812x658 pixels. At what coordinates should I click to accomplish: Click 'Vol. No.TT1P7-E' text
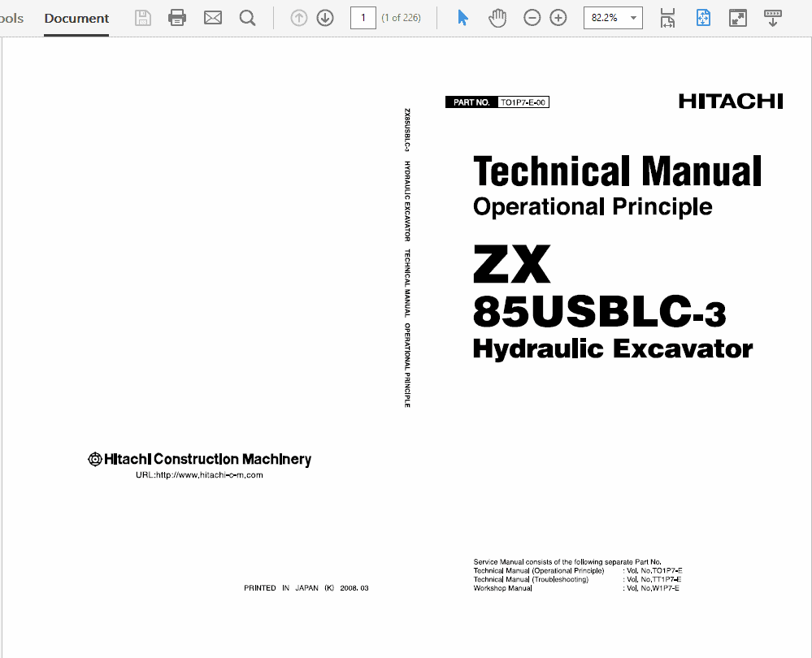tap(654, 580)
